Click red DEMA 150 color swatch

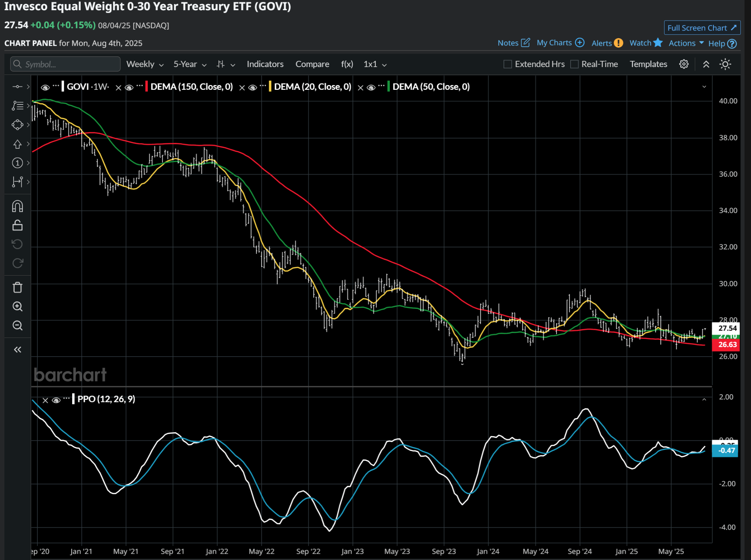tap(147, 87)
